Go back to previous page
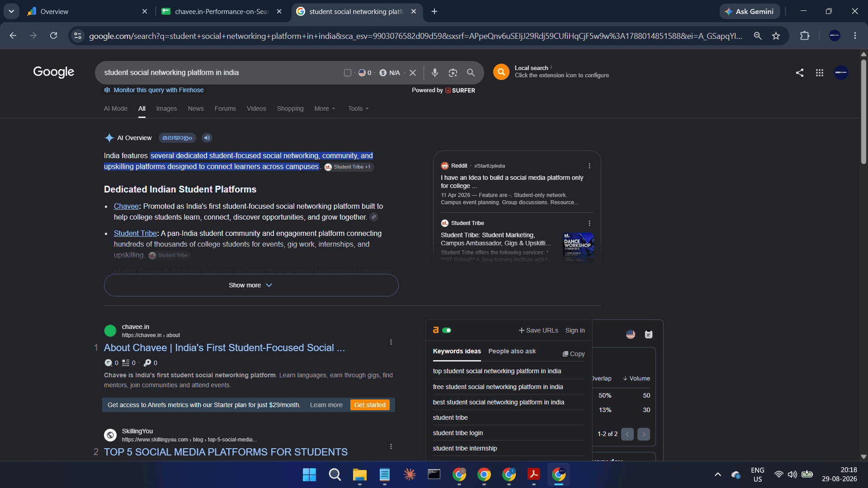The width and height of the screenshot is (868, 488). pos(13,36)
